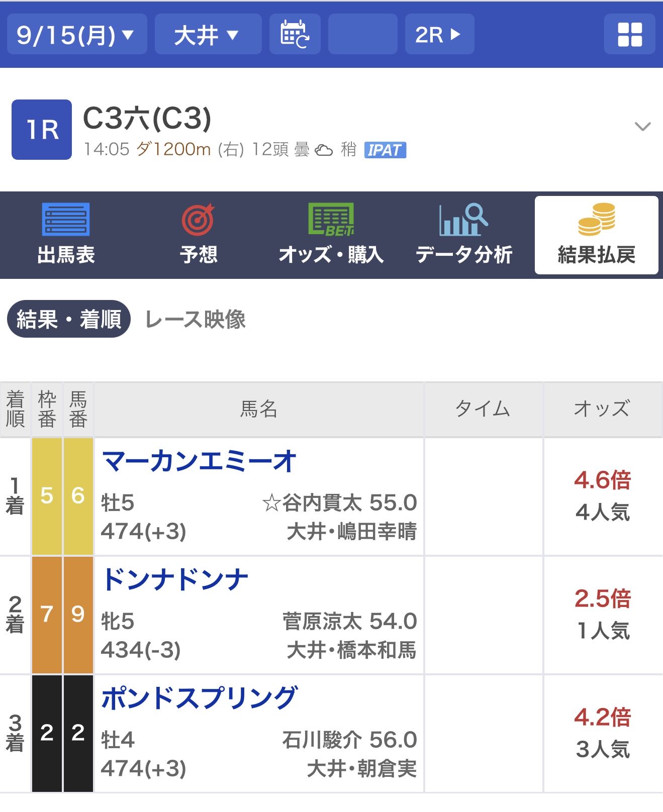
Task: Open the 9/15(月) date dropdown
Action: click(77, 34)
